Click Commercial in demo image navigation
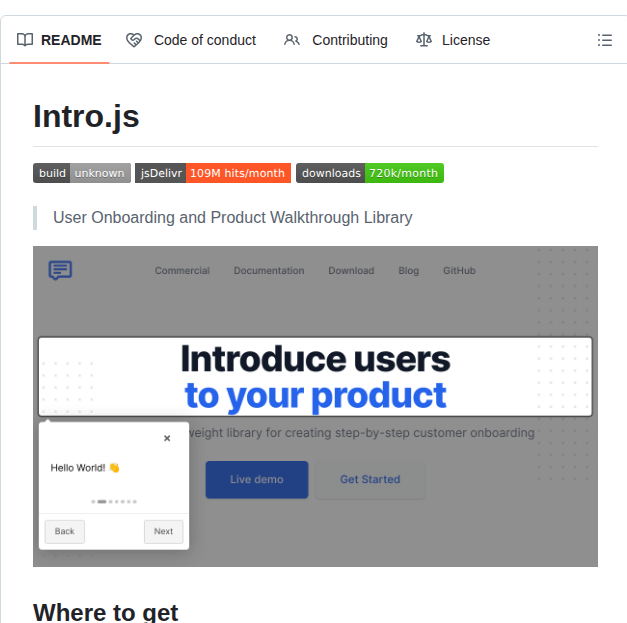627x623 pixels. point(182,271)
